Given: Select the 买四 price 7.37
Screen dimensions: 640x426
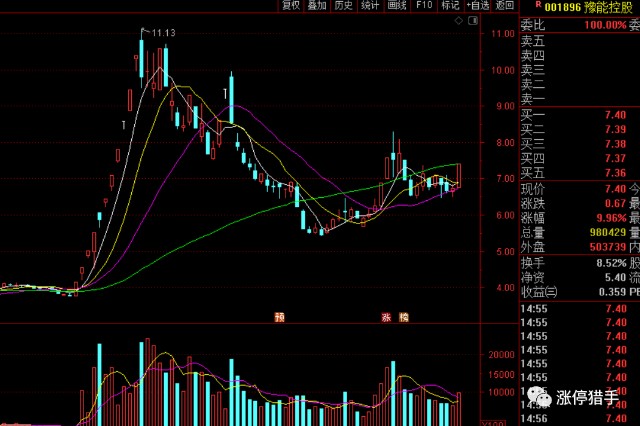Looking at the screenshot, I should 616,158.
